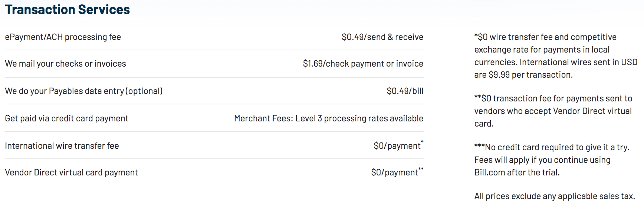Click the $0.49/bill price
The height and width of the screenshot is (208, 644).
[405, 91]
